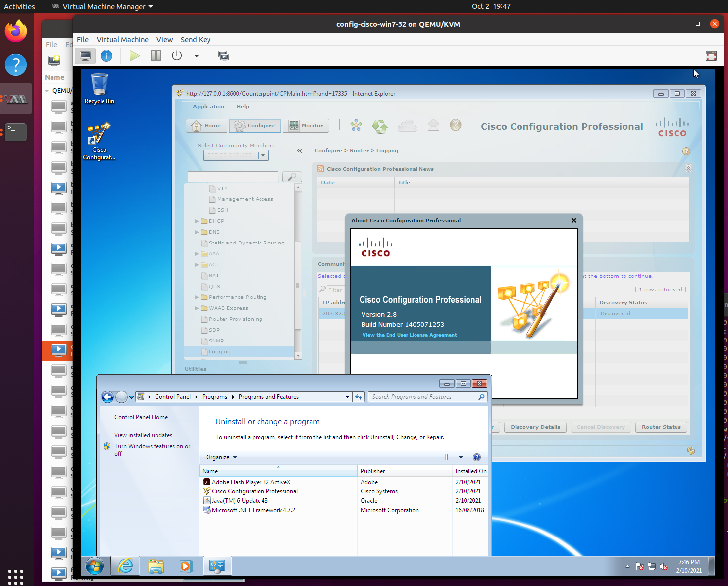This screenshot has width=728, height=586.
Task: Open Internet Explorer taskbar icon
Action: [125, 566]
